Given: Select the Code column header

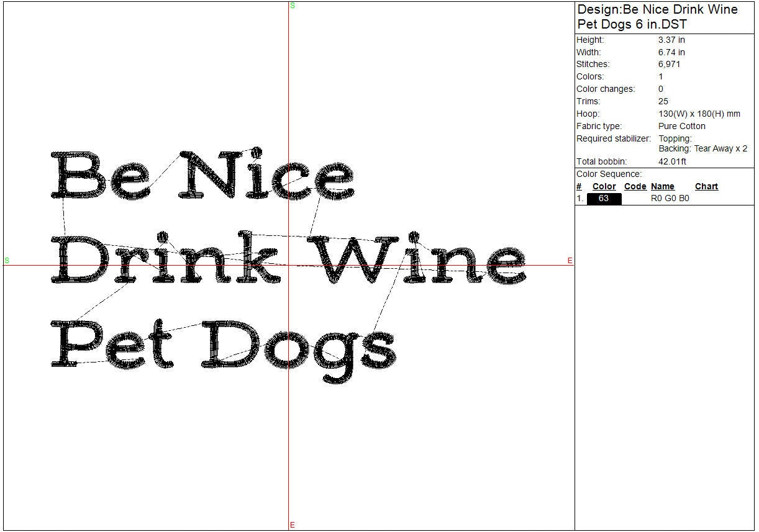Looking at the screenshot, I should click(635, 186).
